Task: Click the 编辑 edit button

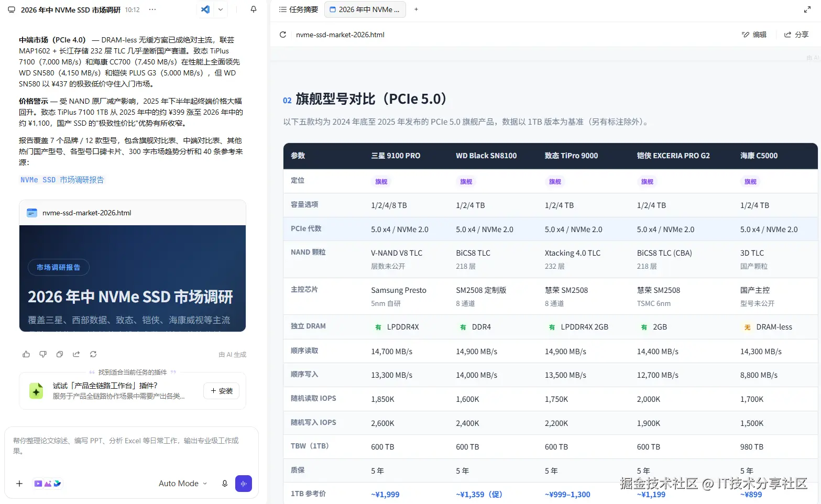Action: 754,35
